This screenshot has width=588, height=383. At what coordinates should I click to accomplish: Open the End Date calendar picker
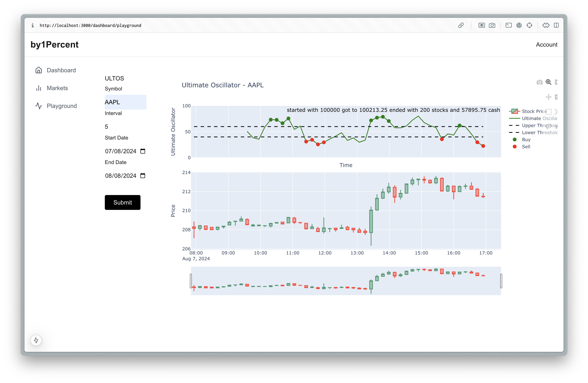click(143, 176)
